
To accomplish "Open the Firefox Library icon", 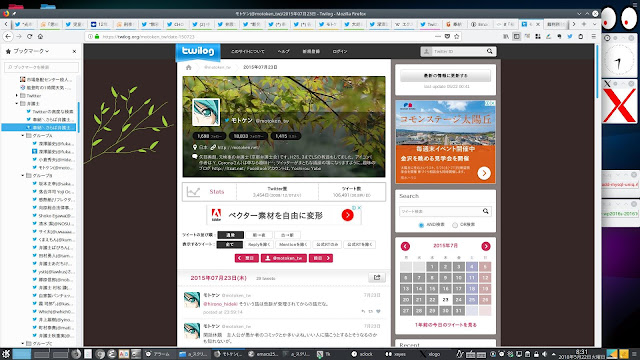I will coord(506,36).
